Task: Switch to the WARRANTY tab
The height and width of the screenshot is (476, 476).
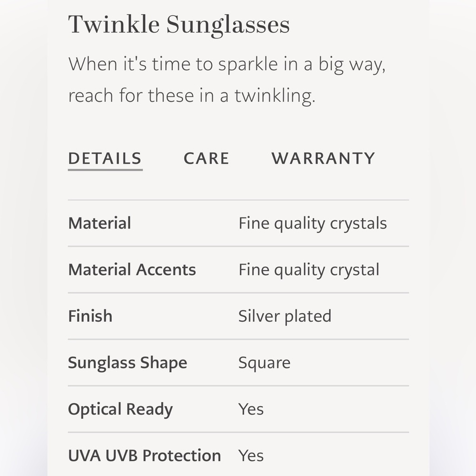Action: (x=323, y=158)
